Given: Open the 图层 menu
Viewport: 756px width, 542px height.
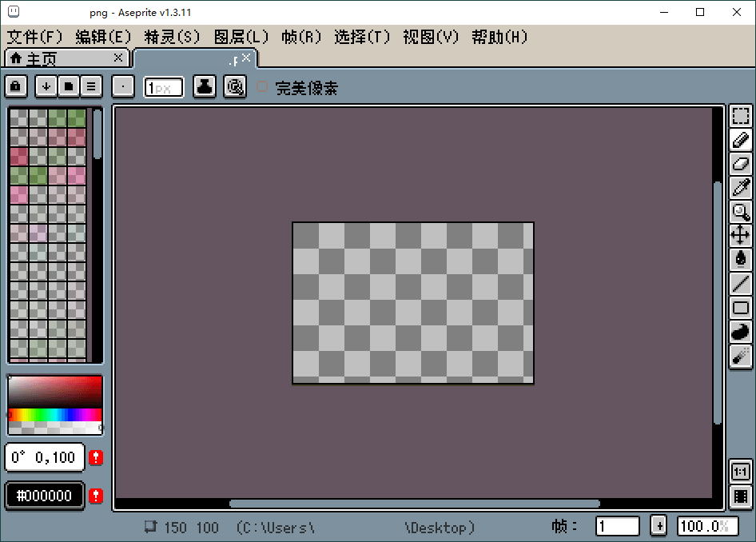Looking at the screenshot, I should [239, 36].
